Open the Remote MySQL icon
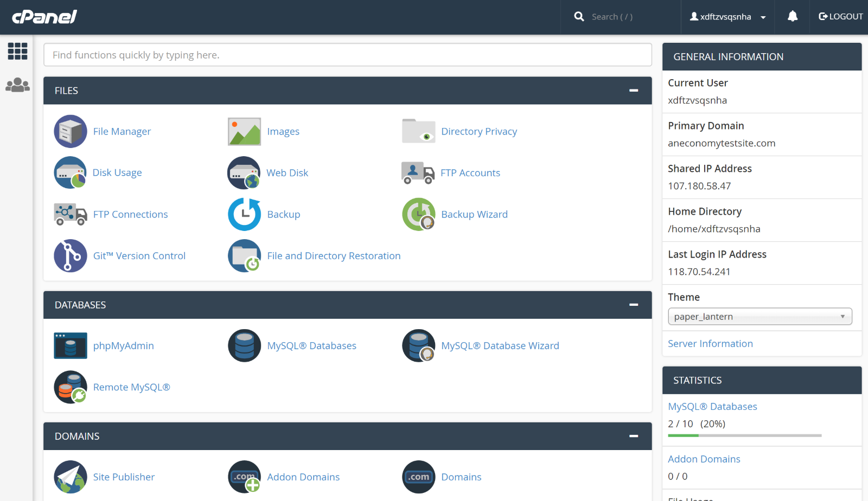 pyautogui.click(x=71, y=387)
